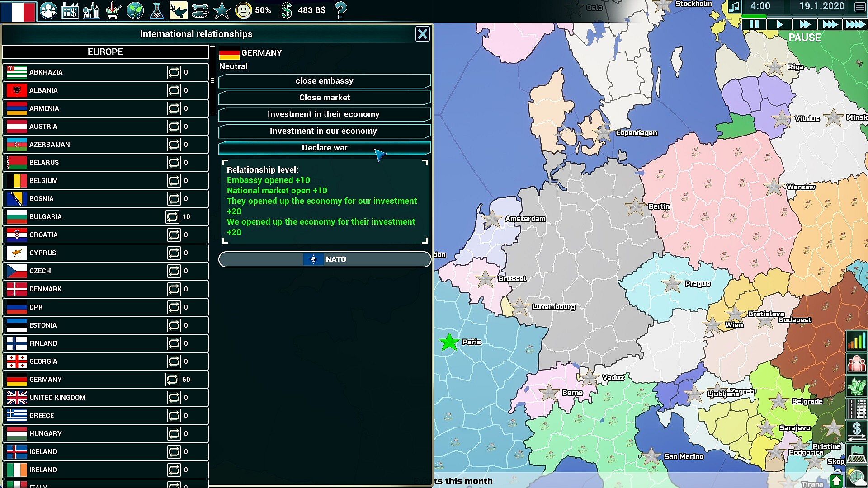Click the roads and railways map overlay icon
The width and height of the screenshot is (868, 488).
point(856,409)
